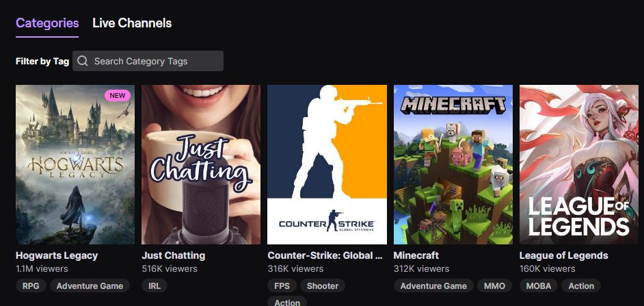
Task: Click the 160K viewers text
Action: point(548,268)
